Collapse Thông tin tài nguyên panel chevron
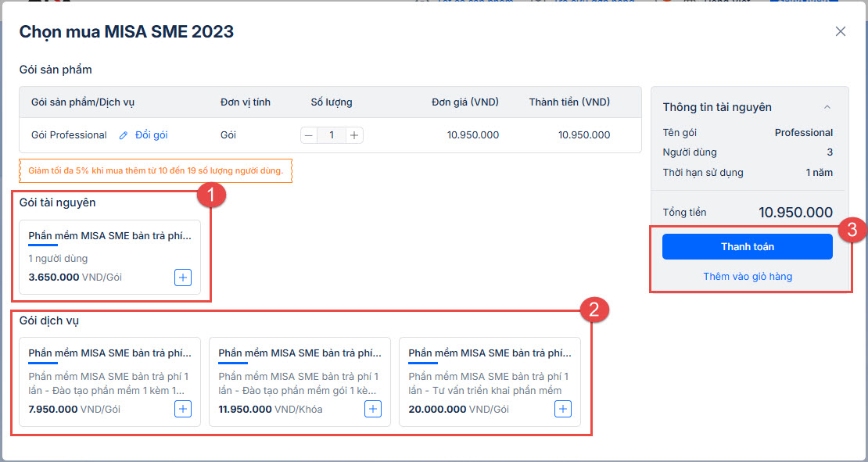The width and height of the screenshot is (868, 462). [x=827, y=107]
